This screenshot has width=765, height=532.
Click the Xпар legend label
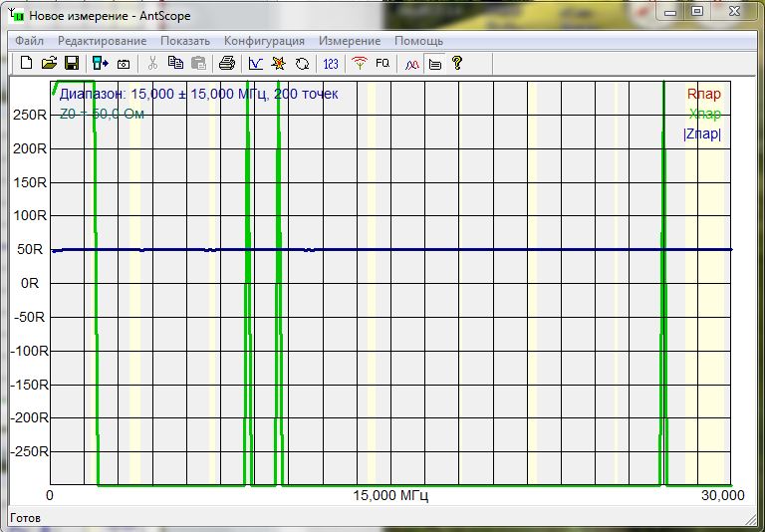pos(704,115)
